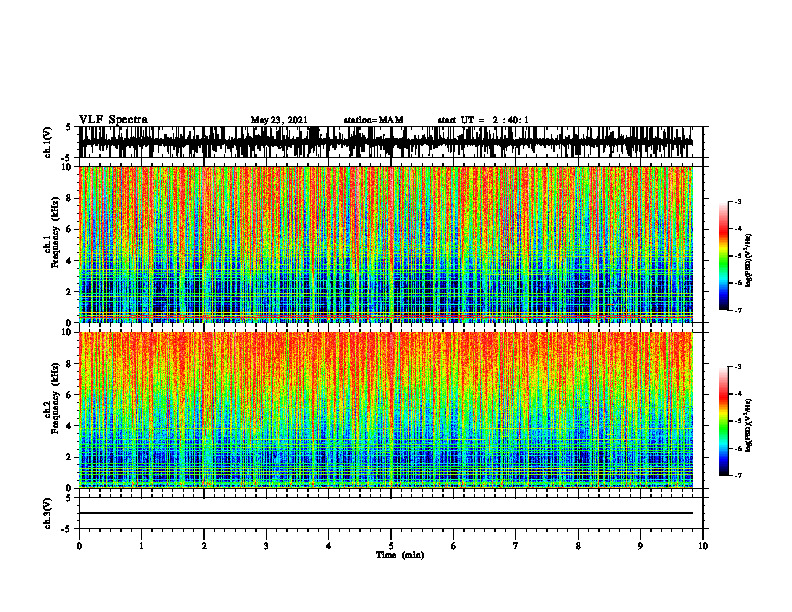The image size is (792, 612).
Task: Click the ch.2 color scale bar
Action: pos(723,421)
